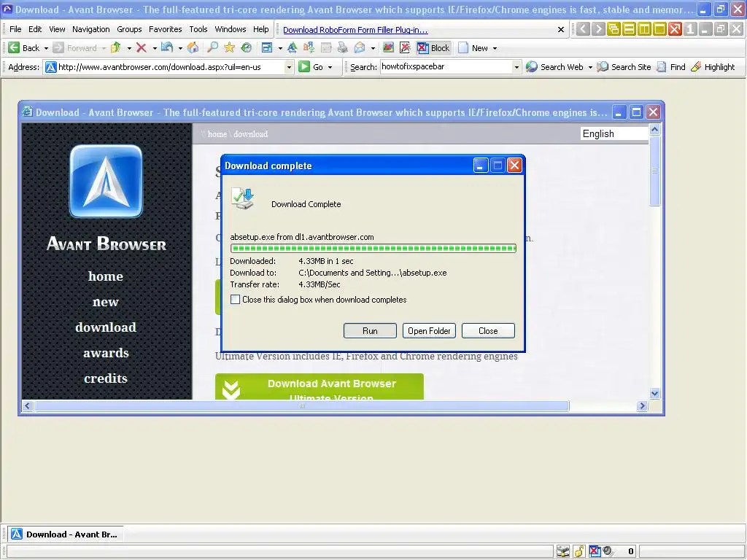Click the Close button in download dialog
This screenshot has height=560, width=747.
coord(488,331)
